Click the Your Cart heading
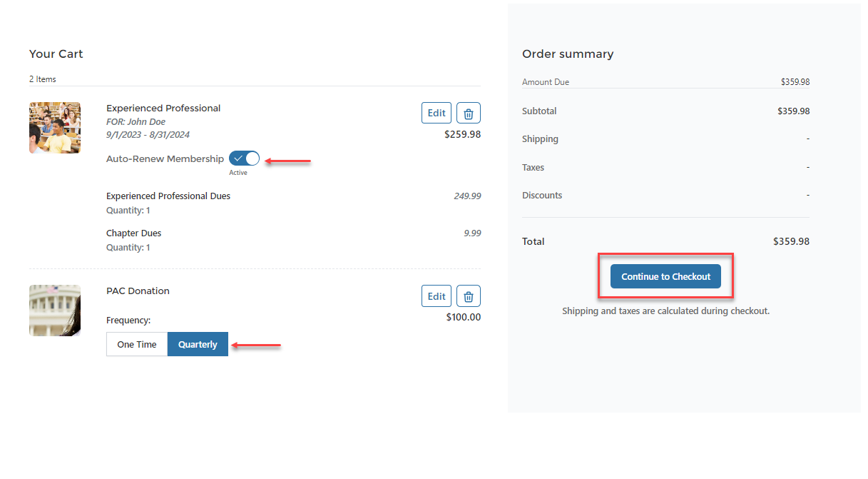Screen dimensions: 868x479 pyautogui.click(x=56, y=54)
